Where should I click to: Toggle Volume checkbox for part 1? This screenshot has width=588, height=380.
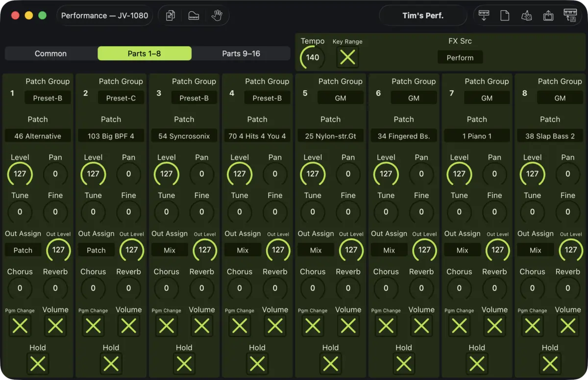(55, 326)
